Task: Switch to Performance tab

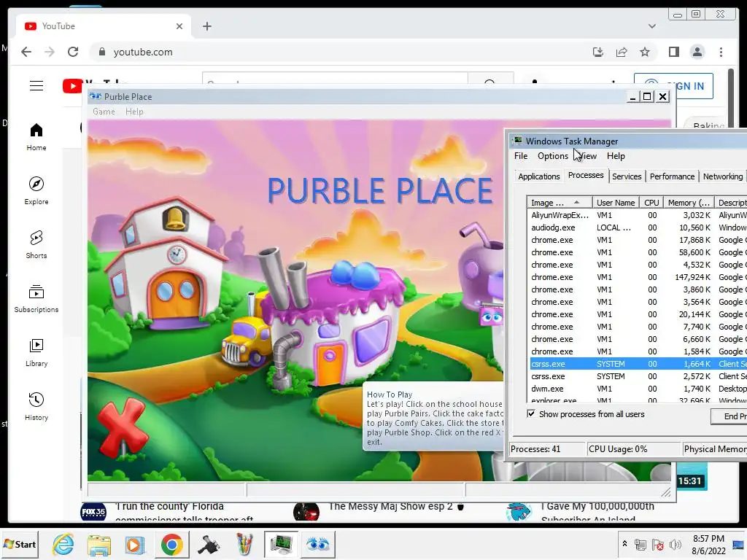Action: (672, 176)
